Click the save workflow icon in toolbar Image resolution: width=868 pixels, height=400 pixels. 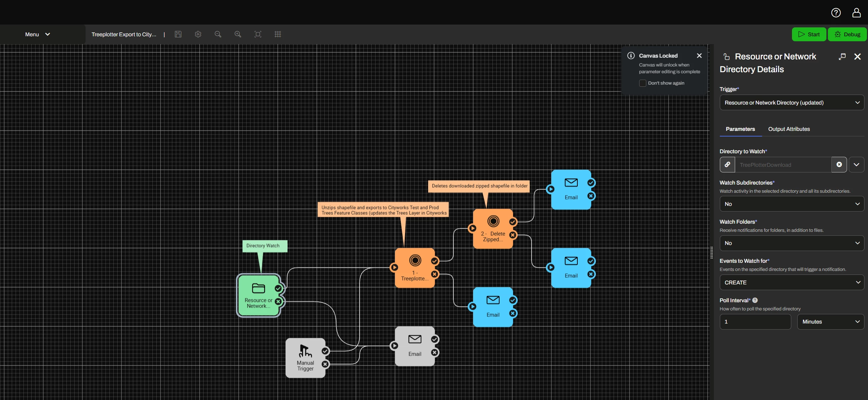coord(178,34)
